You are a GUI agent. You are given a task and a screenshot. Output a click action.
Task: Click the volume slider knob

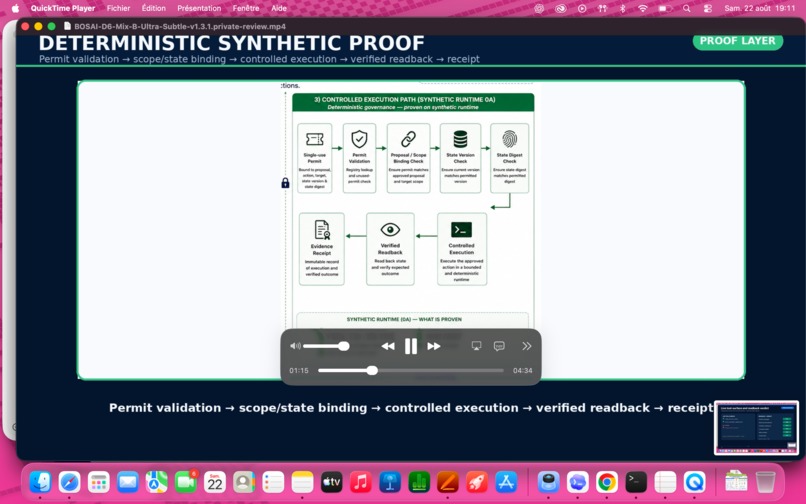[344, 346]
